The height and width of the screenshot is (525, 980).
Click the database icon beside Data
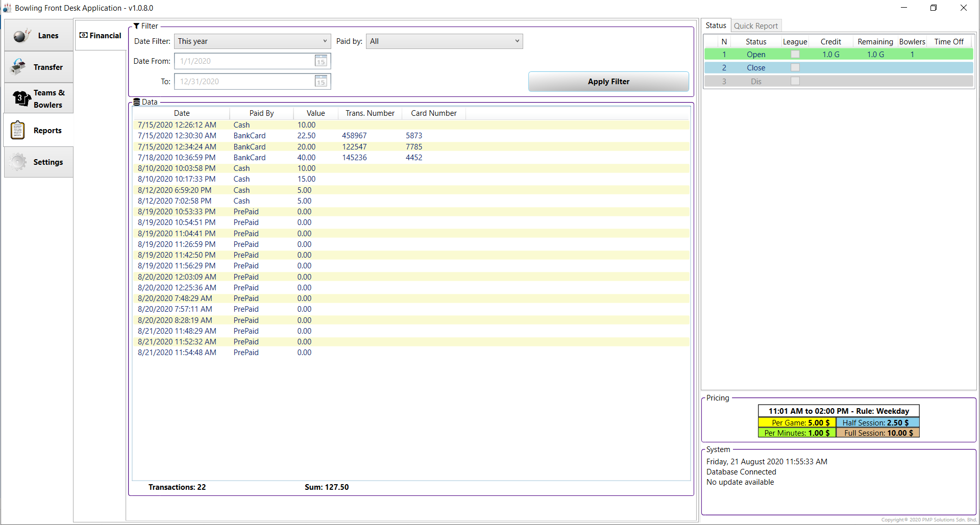pos(137,102)
